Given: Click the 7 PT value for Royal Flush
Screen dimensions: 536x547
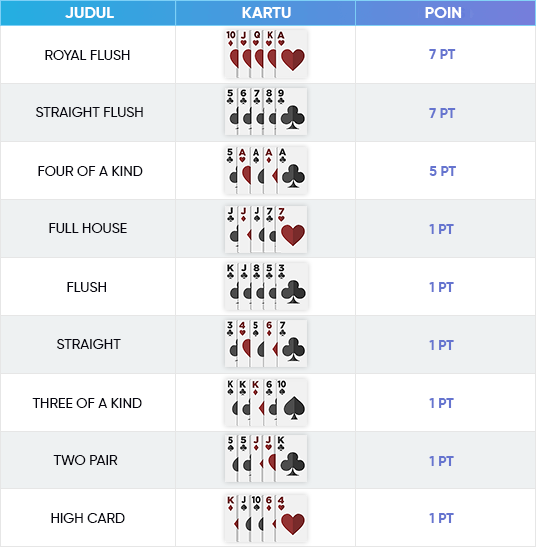Looking at the screenshot, I should tap(442, 54).
